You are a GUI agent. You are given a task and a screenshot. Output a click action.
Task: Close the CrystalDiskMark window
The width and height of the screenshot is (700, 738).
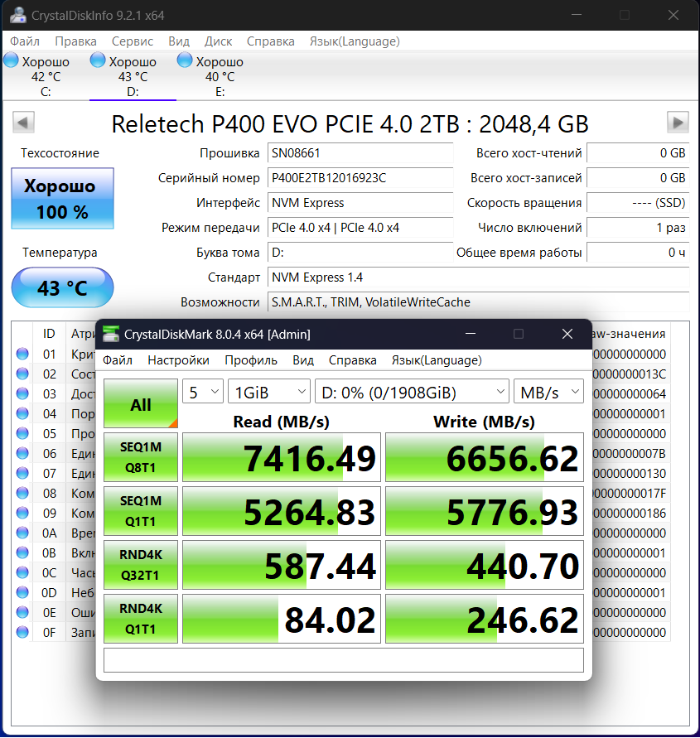567,334
